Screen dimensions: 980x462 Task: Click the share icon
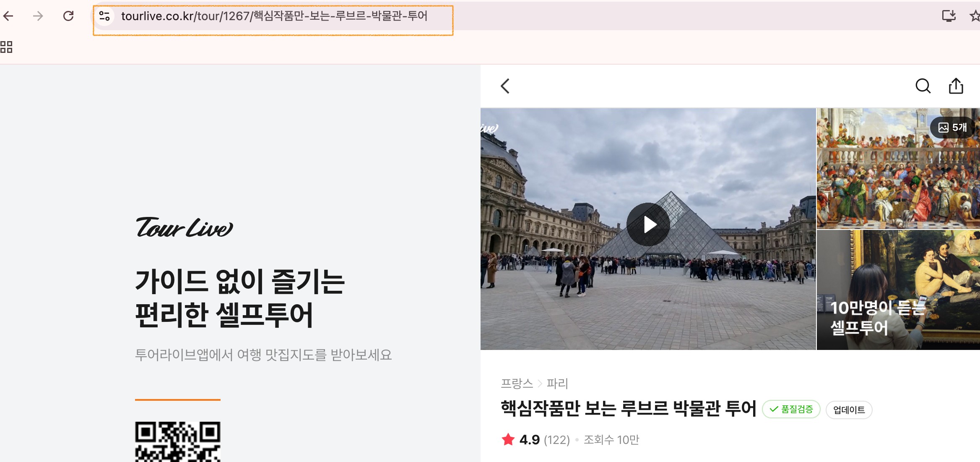[x=956, y=86]
